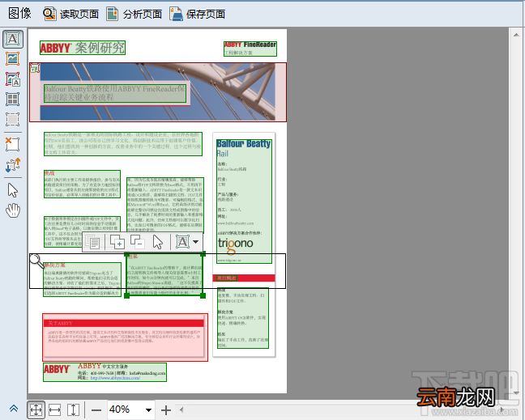Image resolution: width=525 pixels, height=420 pixels.
Task: Click the 40% zoom value field
Action: 125,409
